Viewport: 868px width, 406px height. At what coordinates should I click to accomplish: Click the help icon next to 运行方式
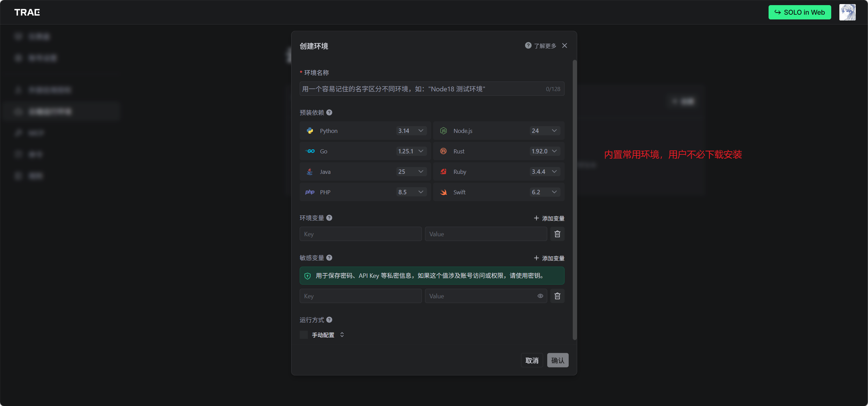click(329, 320)
